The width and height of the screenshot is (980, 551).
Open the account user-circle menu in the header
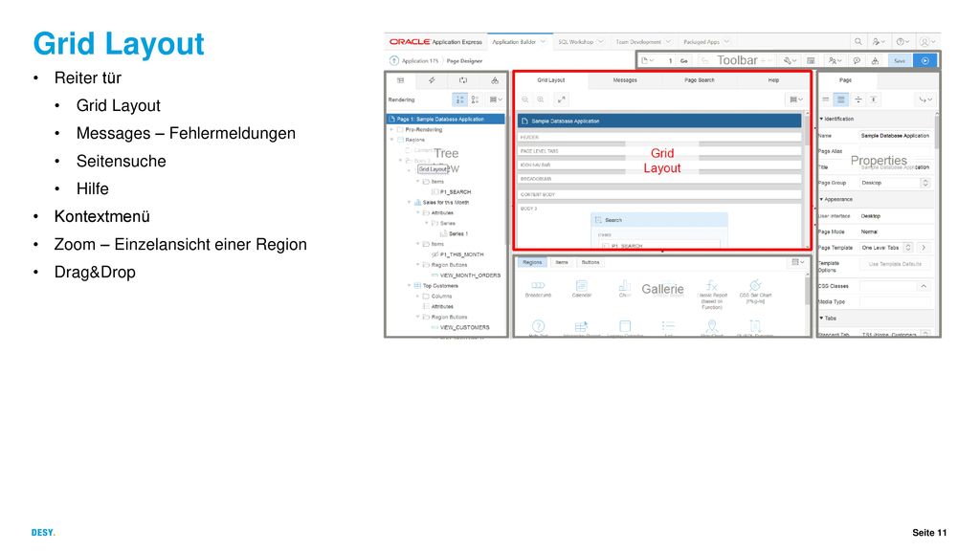pos(926,42)
